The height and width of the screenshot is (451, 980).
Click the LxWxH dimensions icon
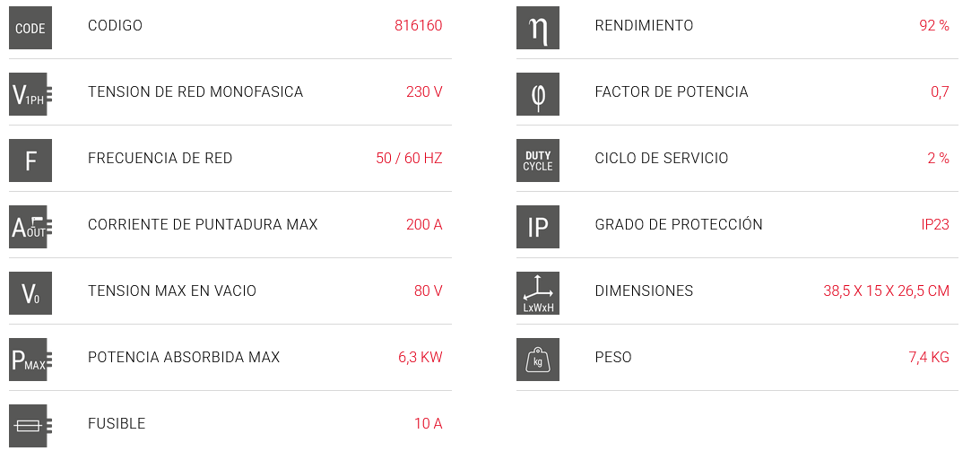(538, 292)
